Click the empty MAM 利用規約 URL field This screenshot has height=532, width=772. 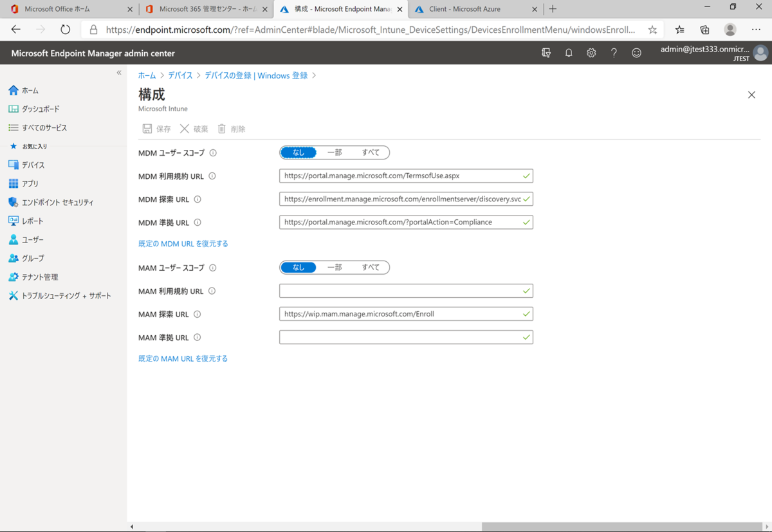pos(406,291)
